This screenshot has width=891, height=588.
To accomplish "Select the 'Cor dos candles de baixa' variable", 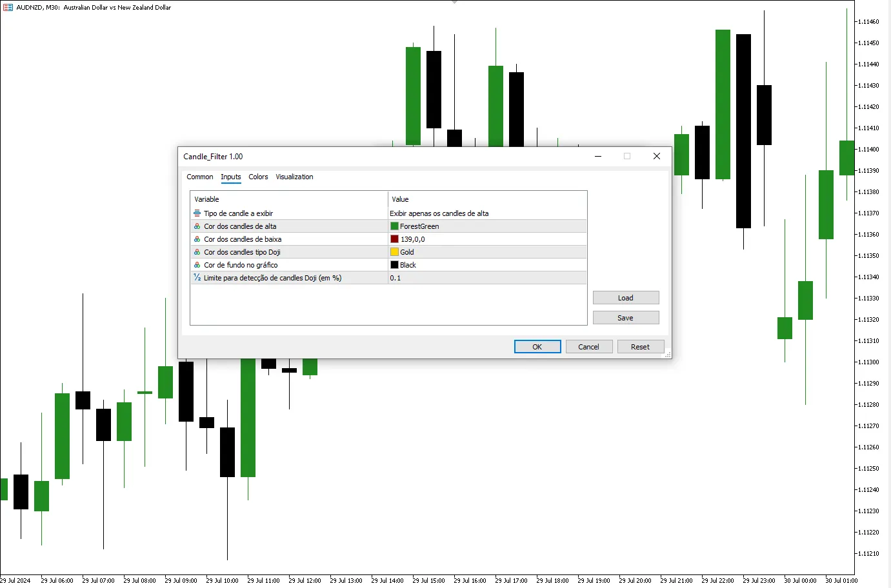I will (243, 239).
